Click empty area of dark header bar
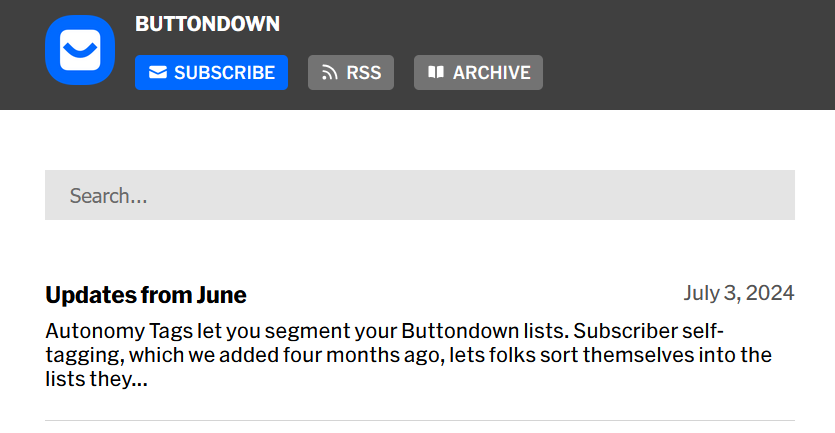The height and width of the screenshot is (433, 835). pos(690,55)
